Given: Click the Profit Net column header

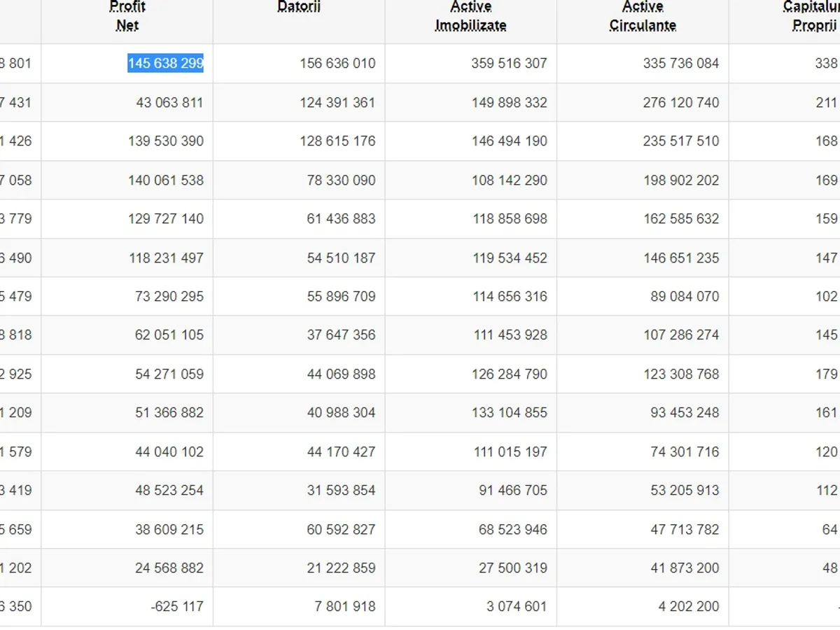Looking at the screenshot, I should [127, 16].
